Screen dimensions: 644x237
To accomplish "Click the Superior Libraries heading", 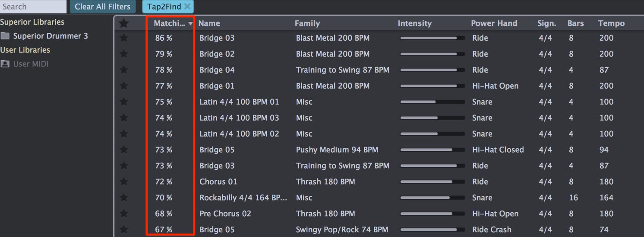I will 32,22.
